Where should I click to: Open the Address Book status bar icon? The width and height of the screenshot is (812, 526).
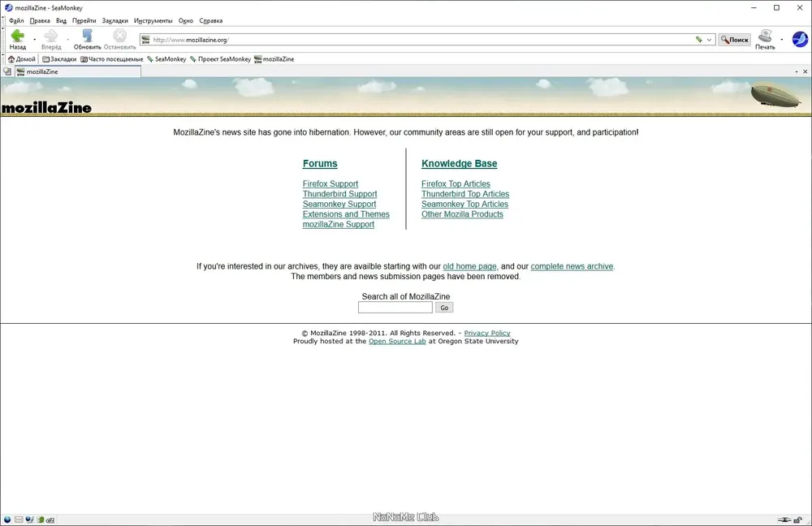pos(41,520)
